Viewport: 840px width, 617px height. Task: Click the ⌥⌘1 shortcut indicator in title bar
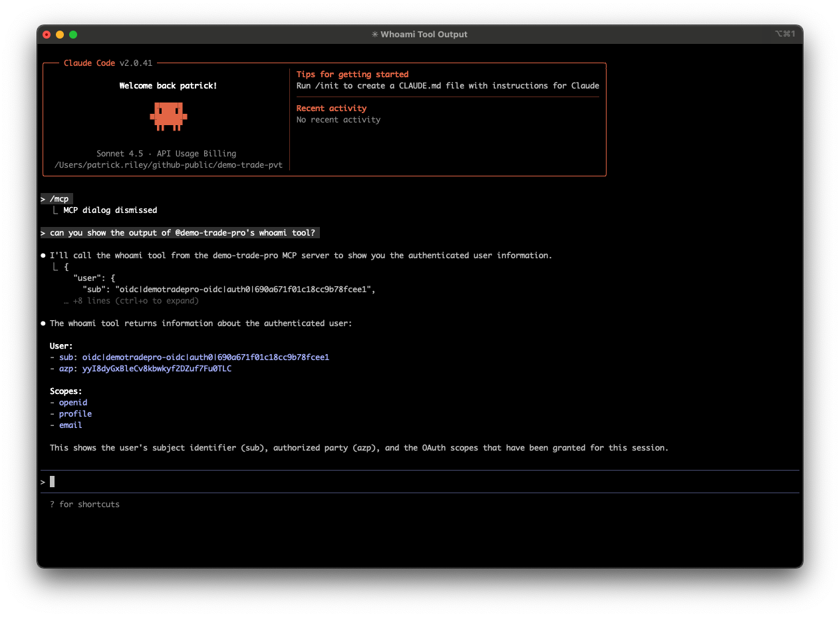[785, 35]
